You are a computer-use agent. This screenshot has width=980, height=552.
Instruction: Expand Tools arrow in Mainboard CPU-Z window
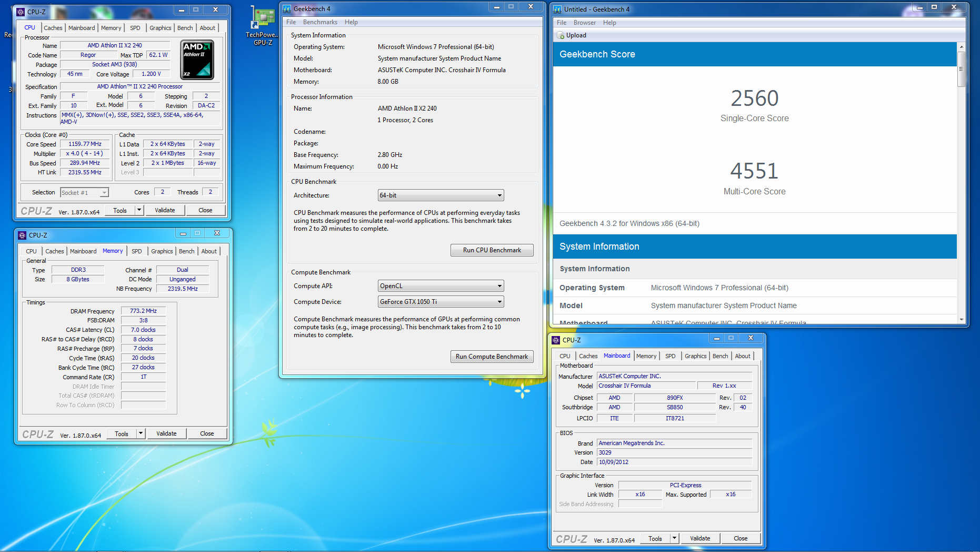pyautogui.click(x=675, y=538)
